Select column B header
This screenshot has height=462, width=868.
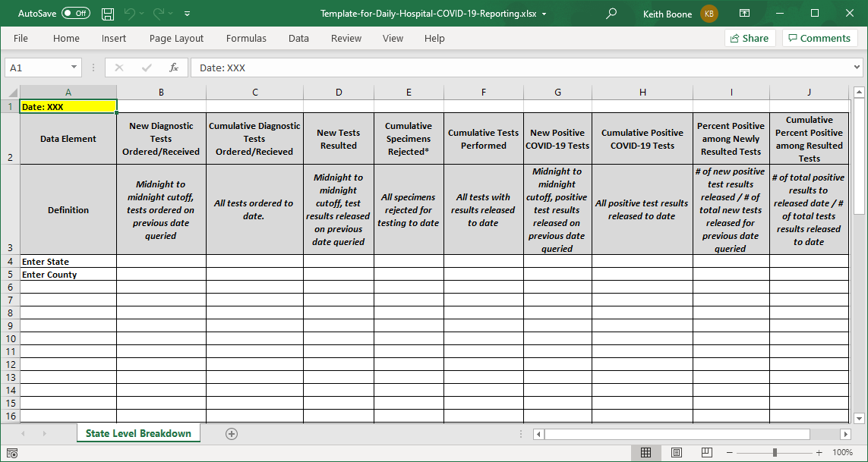[x=161, y=93]
